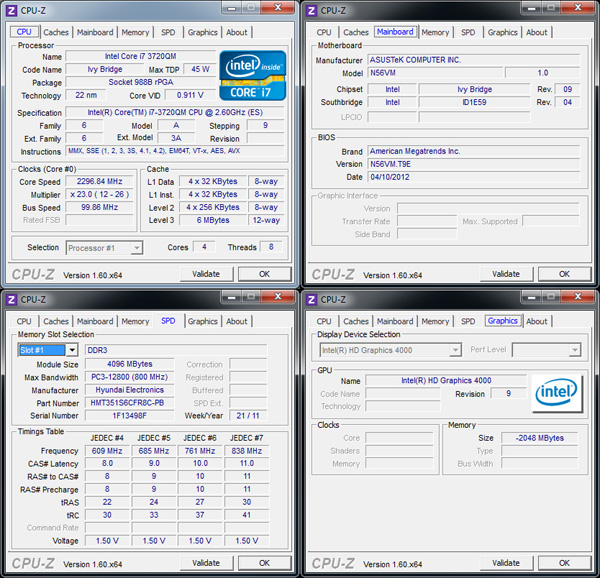Expand the Slot #1 memory slot dropdown
This screenshot has height=580, width=600.
(x=72, y=350)
